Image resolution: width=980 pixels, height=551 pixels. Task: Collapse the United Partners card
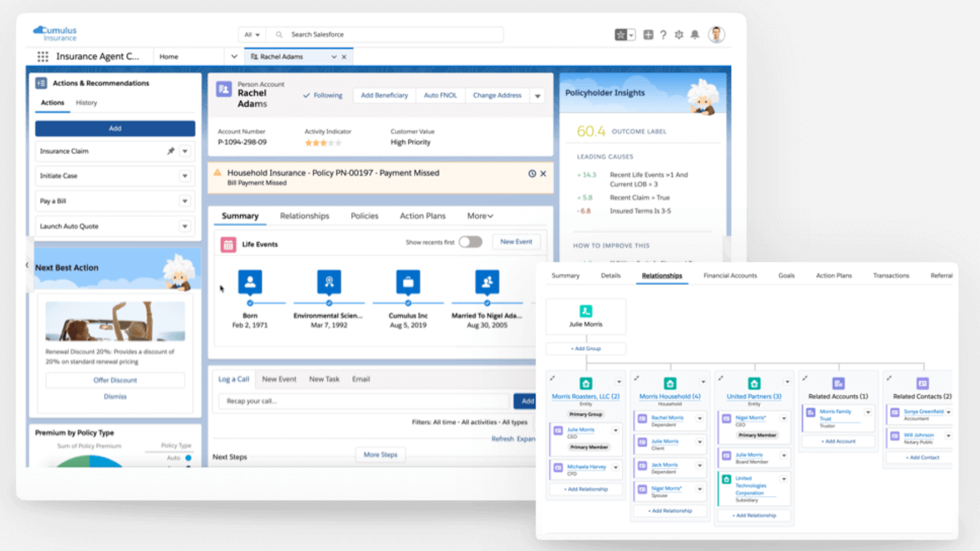pyautogui.click(x=721, y=378)
